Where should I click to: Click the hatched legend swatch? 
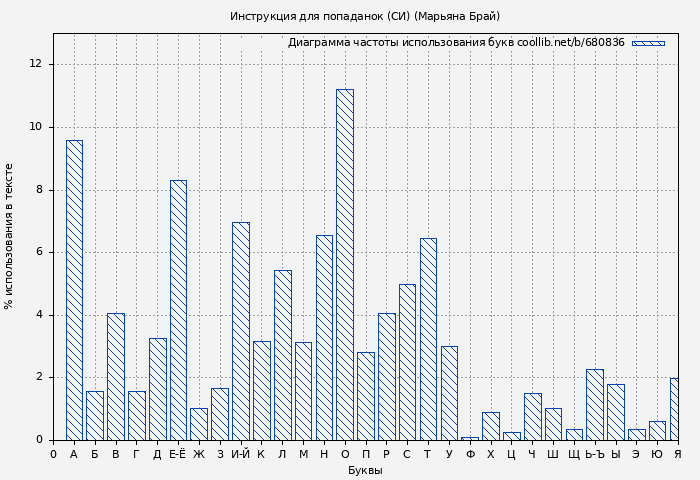[x=647, y=43]
